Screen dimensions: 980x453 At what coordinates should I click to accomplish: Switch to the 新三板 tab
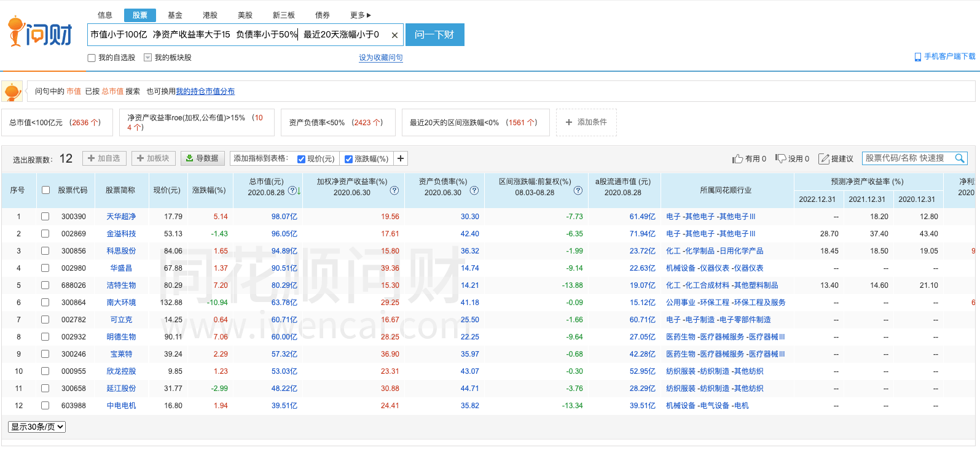tap(284, 15)
